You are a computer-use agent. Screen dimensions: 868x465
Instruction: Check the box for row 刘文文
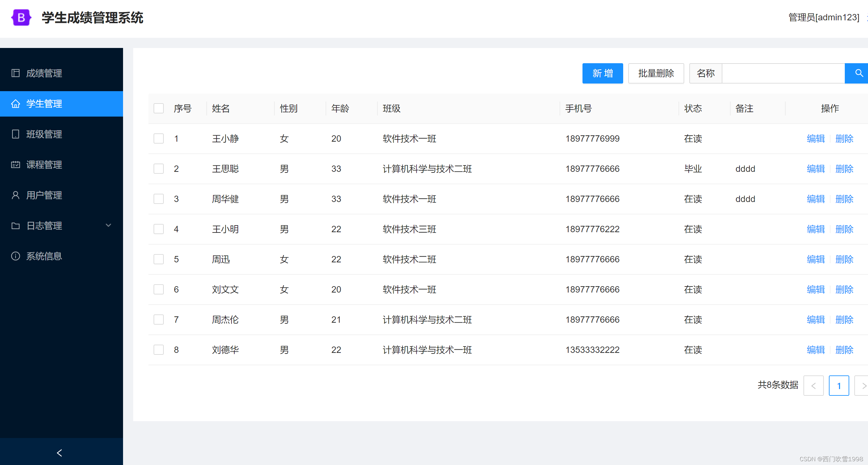pos(159,289)
